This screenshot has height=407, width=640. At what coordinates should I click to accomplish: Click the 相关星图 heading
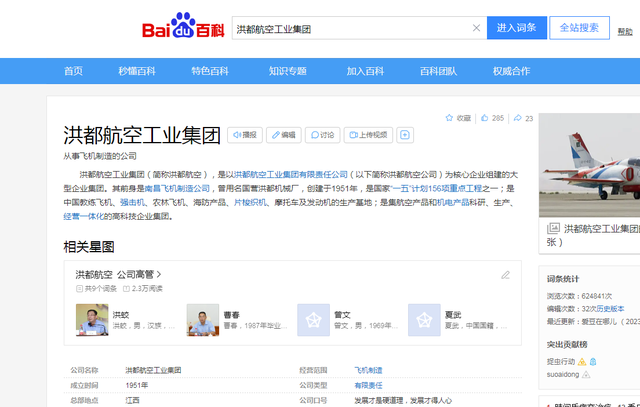coord(89,247)
